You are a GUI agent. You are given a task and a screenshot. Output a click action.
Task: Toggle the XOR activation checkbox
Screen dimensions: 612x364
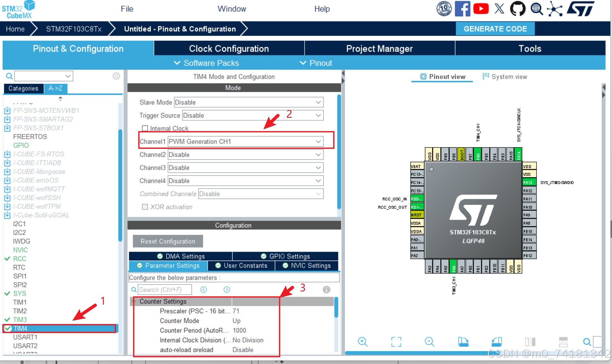(x=145, y=207)
